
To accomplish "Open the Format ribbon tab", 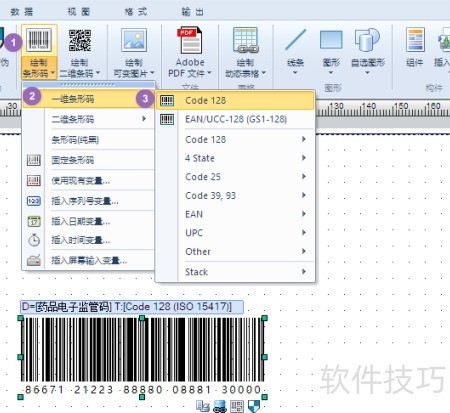I will click(136, 12).
